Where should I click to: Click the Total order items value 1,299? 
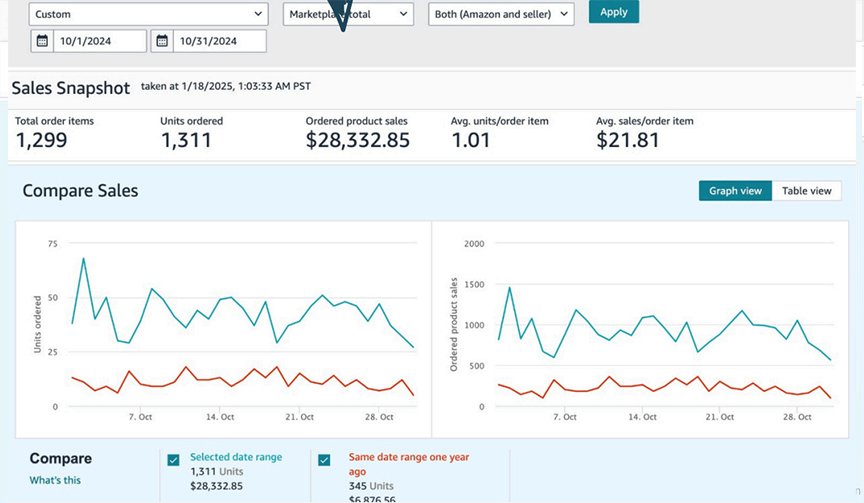click(x=41, y=140)
